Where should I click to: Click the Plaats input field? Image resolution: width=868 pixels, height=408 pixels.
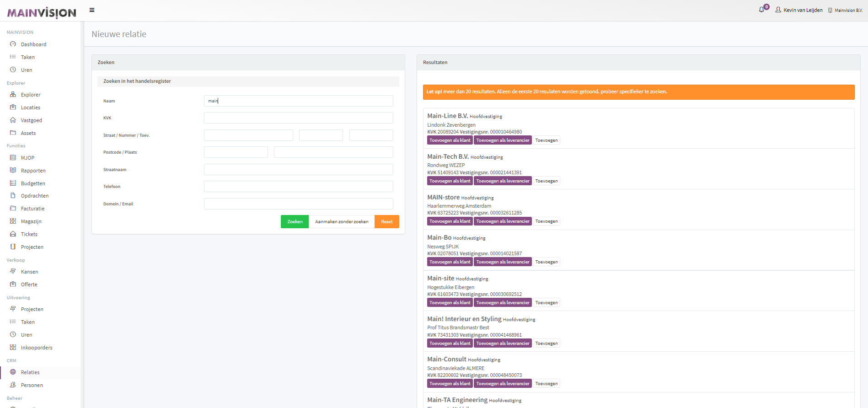[333, 152]
